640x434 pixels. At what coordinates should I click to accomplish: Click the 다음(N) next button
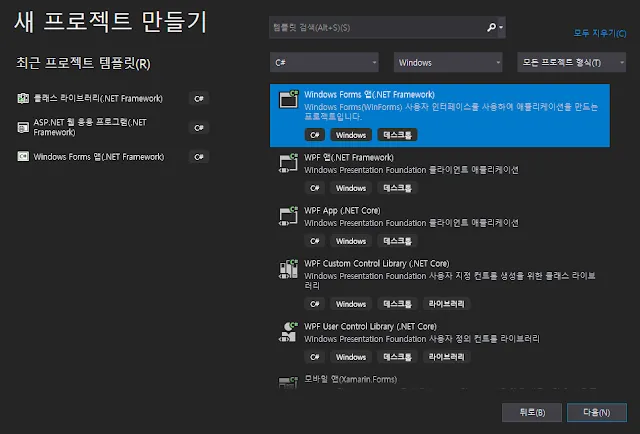(x=597, y=412)
